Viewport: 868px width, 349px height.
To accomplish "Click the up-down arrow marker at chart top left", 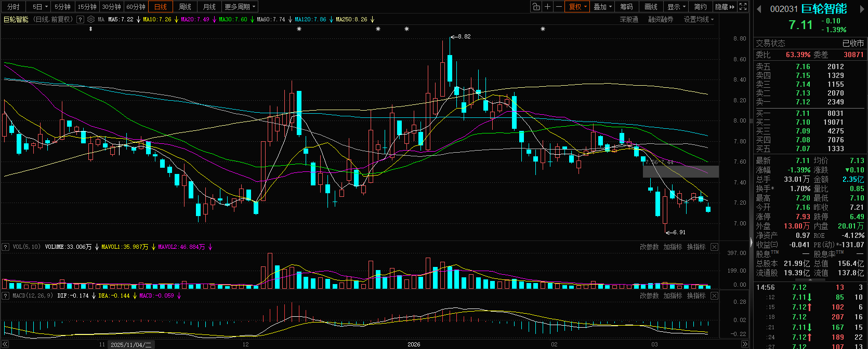I will pos(91,29).
